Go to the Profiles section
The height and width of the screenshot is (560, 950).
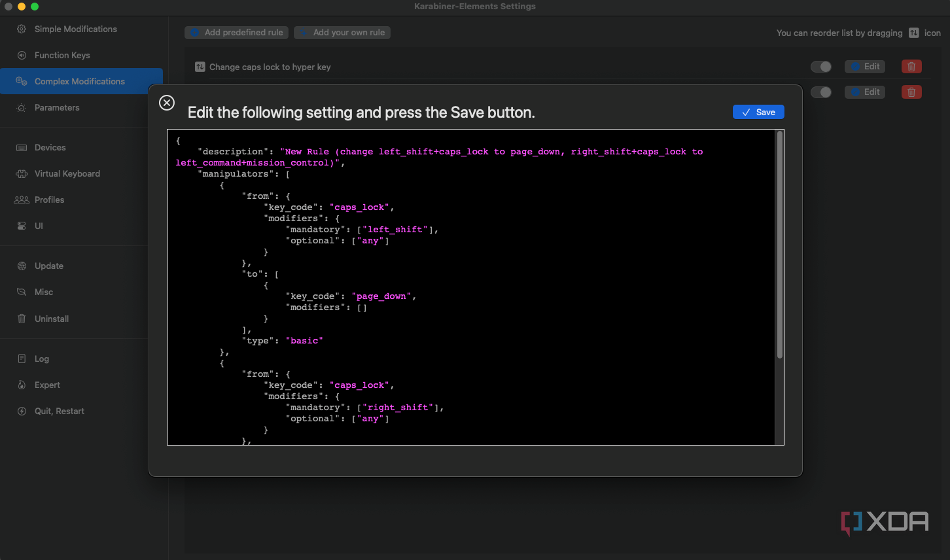tap(81, 200)
